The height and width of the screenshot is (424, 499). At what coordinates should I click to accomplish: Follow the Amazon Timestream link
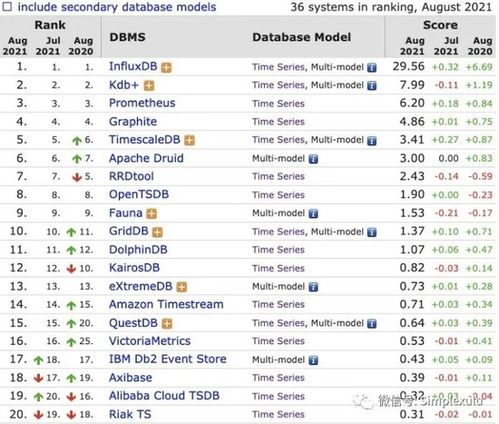click(x=166, y=304)
